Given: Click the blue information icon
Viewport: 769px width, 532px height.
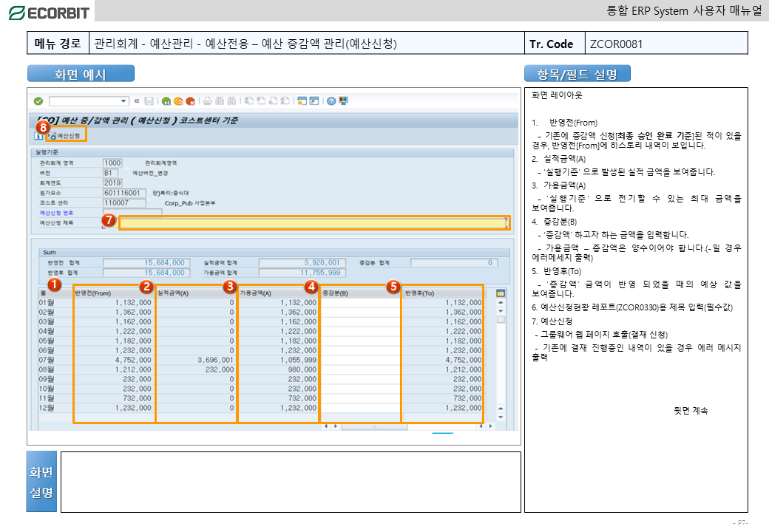Looking at the screenshot, I should coord(38,136).
